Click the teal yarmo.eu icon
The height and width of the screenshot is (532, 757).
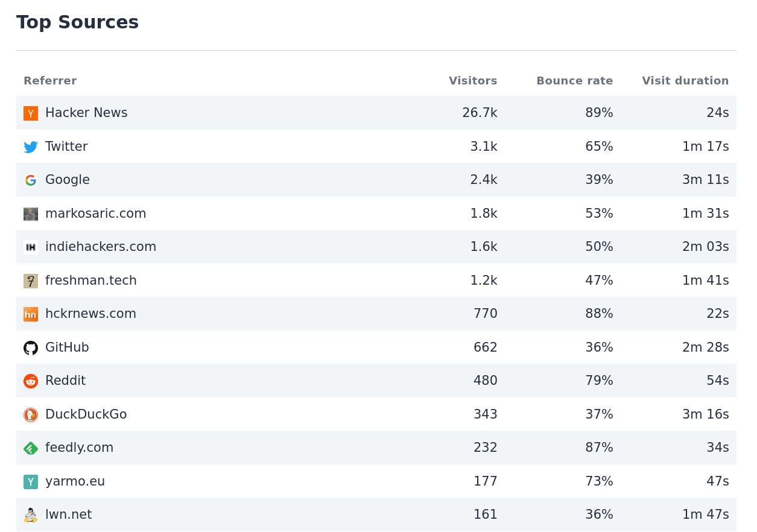click(31, 481)
